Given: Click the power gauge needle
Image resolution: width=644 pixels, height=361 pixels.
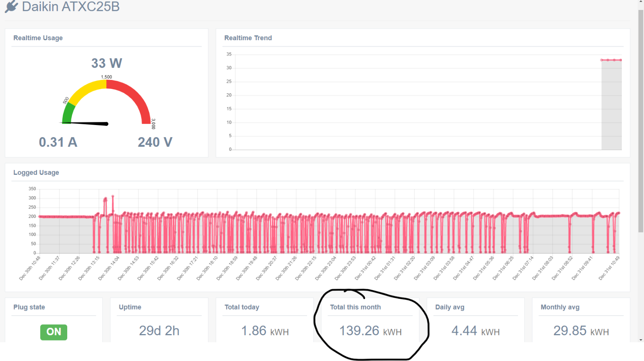Looking at the screenshot, I should tap(85, 123).
